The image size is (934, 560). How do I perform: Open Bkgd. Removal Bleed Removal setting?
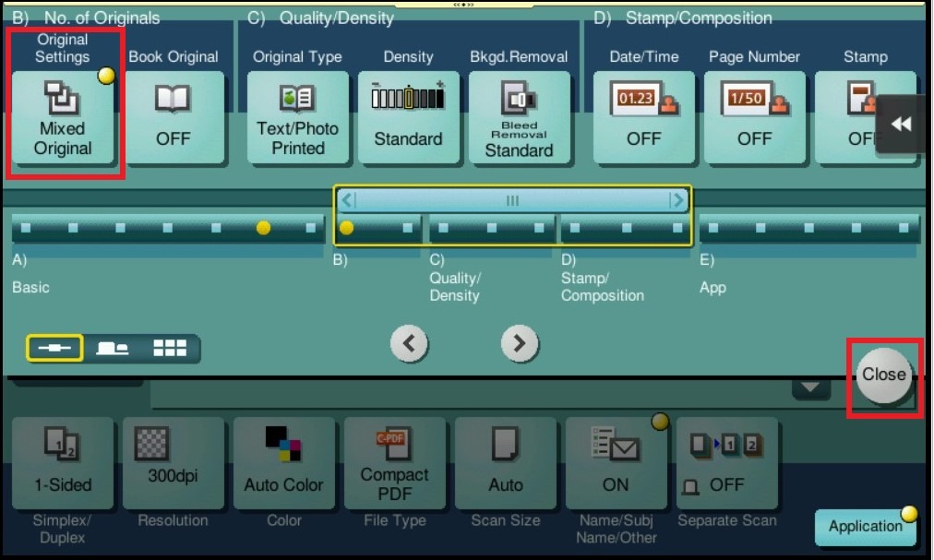[519, 117]
